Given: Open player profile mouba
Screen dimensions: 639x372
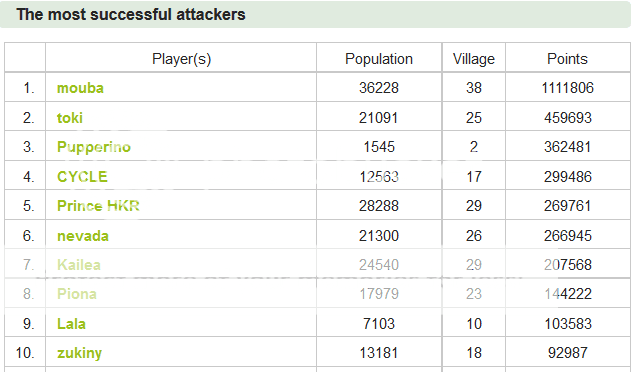Looking at the screenshot, I should [80, 88].
